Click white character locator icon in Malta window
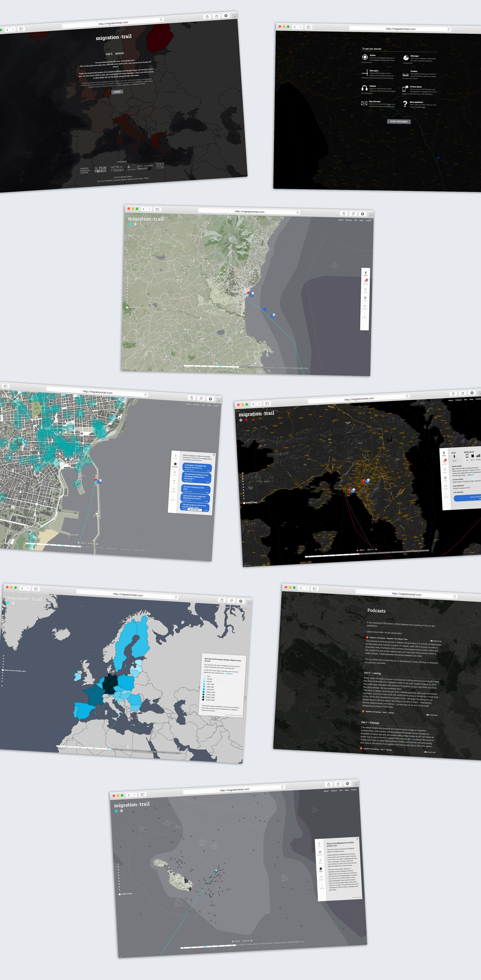The image size is (481, 980). pos(122,811)
